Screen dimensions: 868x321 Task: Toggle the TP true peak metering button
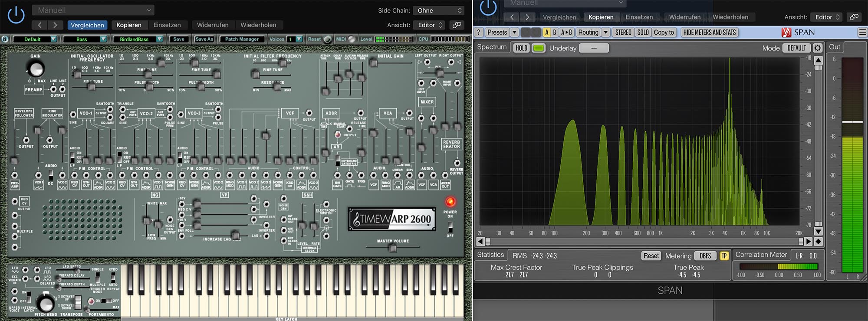(724, 256)
